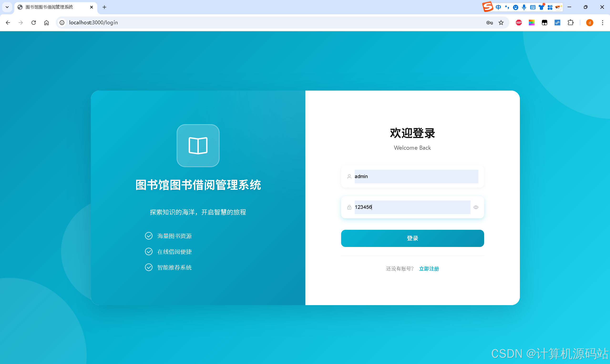Activate Sogou voice input microphone
Screen dimensions: 610x364
point(524,7)
